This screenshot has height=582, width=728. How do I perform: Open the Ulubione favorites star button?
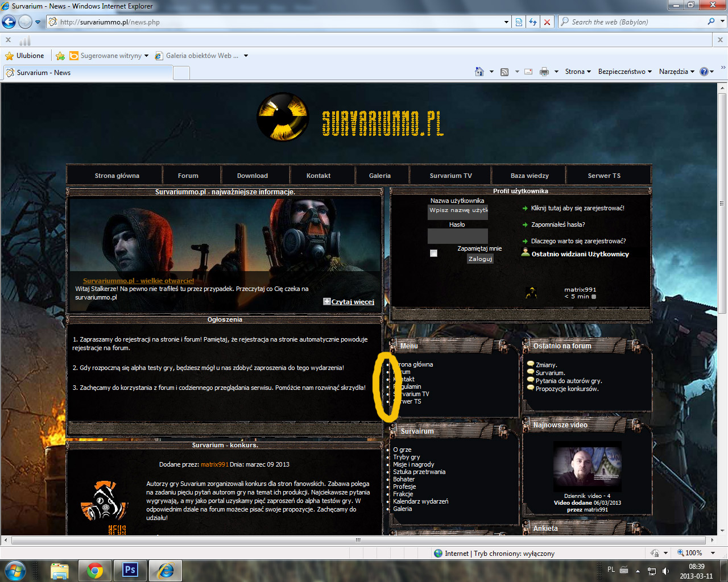pyautogui.click(x=24, y=56)
